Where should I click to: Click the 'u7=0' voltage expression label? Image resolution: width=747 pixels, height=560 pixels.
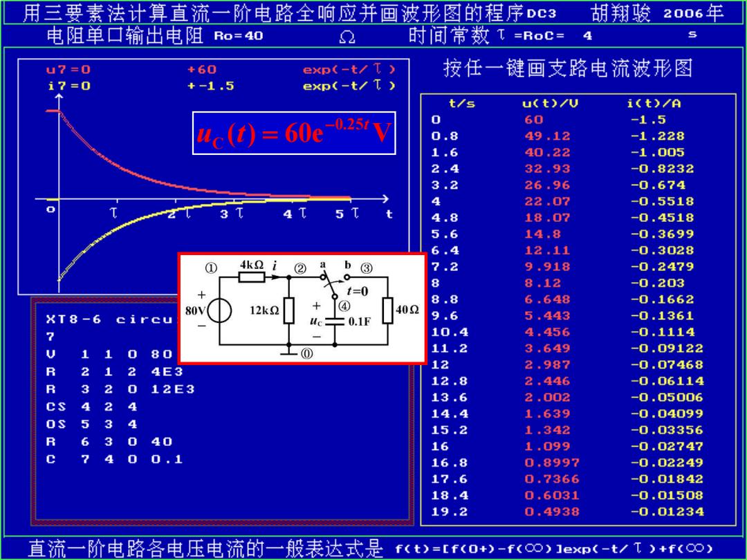point(68,70)
